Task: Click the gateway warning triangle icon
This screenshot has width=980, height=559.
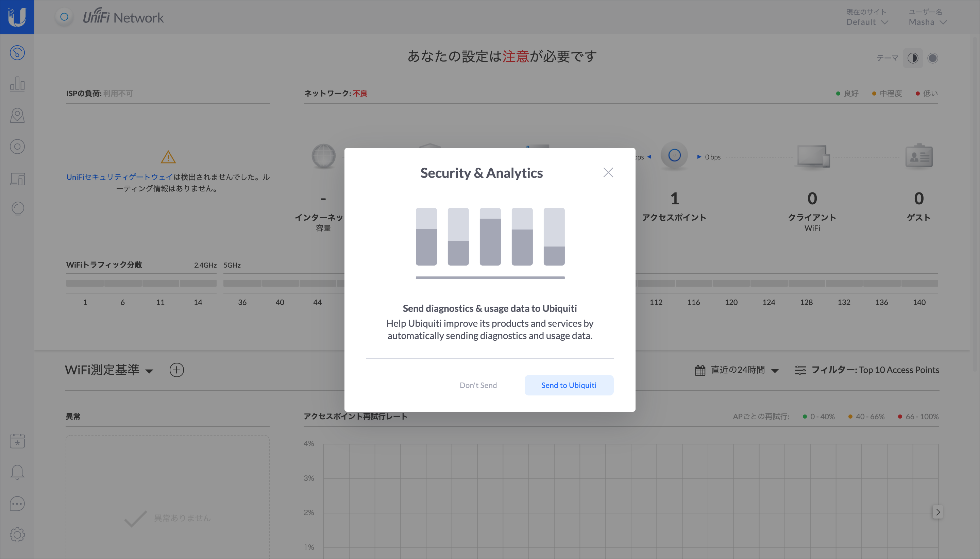Action: pyautogui.click(x=168, y=157)
